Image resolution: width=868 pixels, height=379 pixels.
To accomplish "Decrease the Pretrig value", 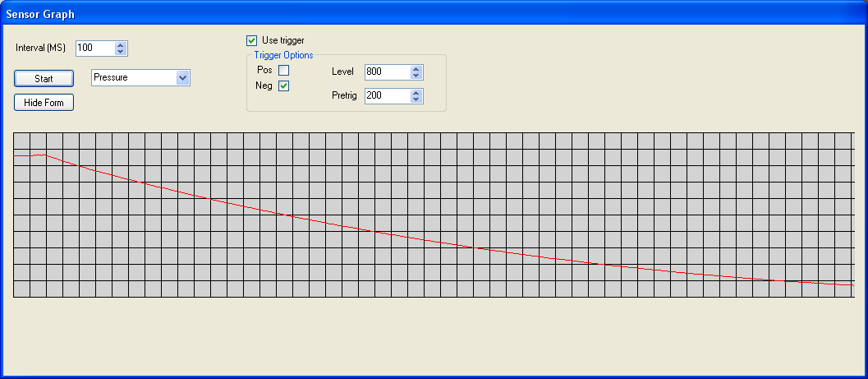I will coord(416,99).
